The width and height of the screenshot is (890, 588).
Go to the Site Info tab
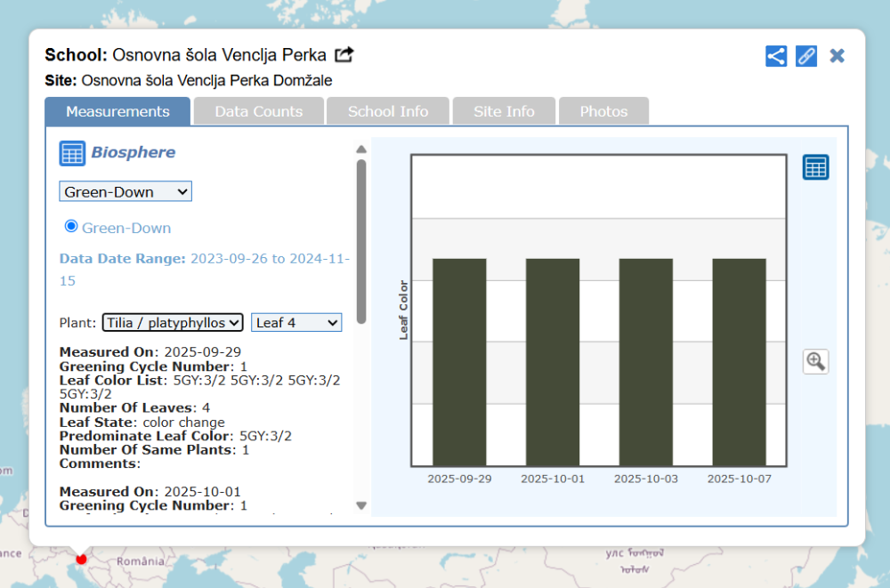tap(504, 111)
